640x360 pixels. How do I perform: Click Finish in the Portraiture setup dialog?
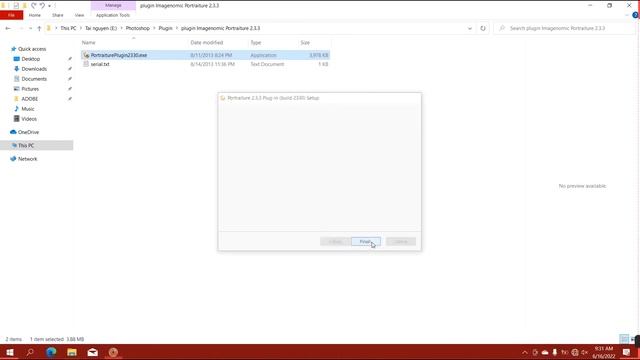tap(365, 242)
